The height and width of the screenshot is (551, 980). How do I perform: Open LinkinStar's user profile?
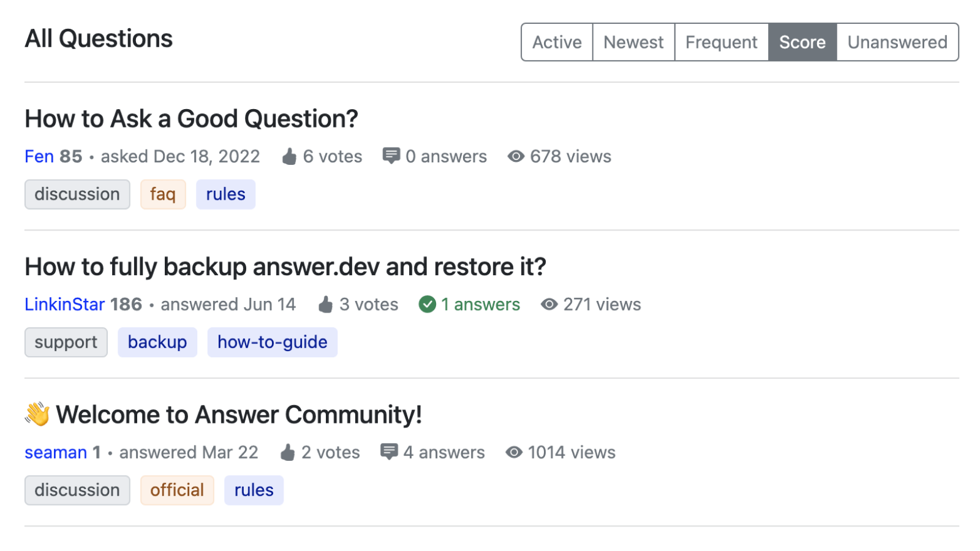click(65, 305)
